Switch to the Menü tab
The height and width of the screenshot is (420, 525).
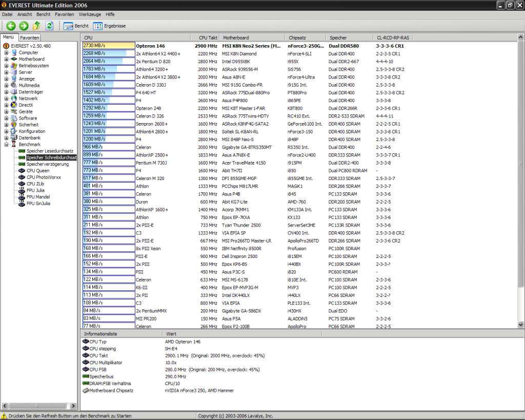pos(8,37)
